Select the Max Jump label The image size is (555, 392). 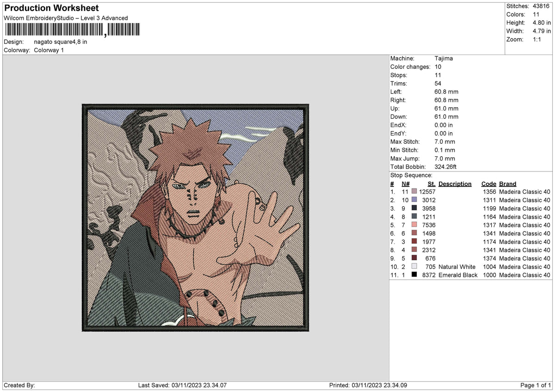coord(405,159)
